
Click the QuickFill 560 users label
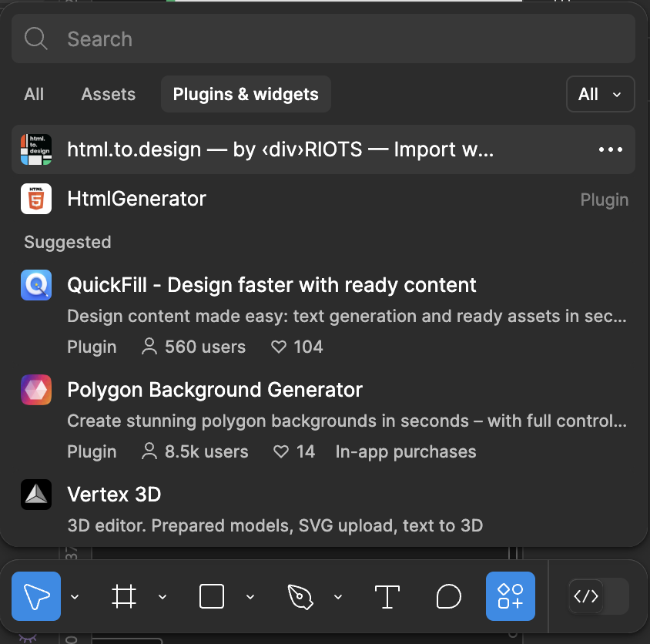point(193,347)
